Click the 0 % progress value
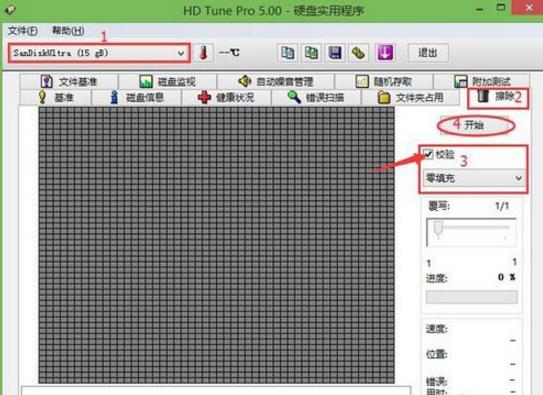The width and height of the screenshot is (543, 395). point(507,277)
